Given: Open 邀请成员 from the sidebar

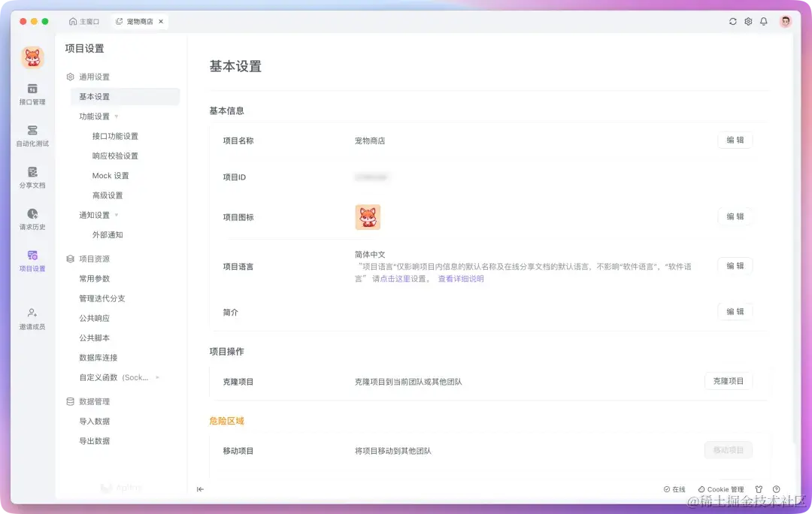Looking at the screenshot, I should click(32, 317).
